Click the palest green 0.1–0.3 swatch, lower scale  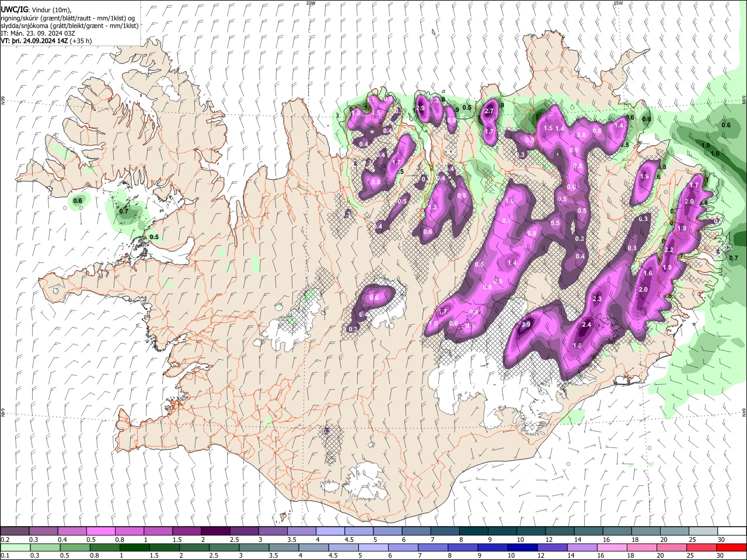pos(15,547)
